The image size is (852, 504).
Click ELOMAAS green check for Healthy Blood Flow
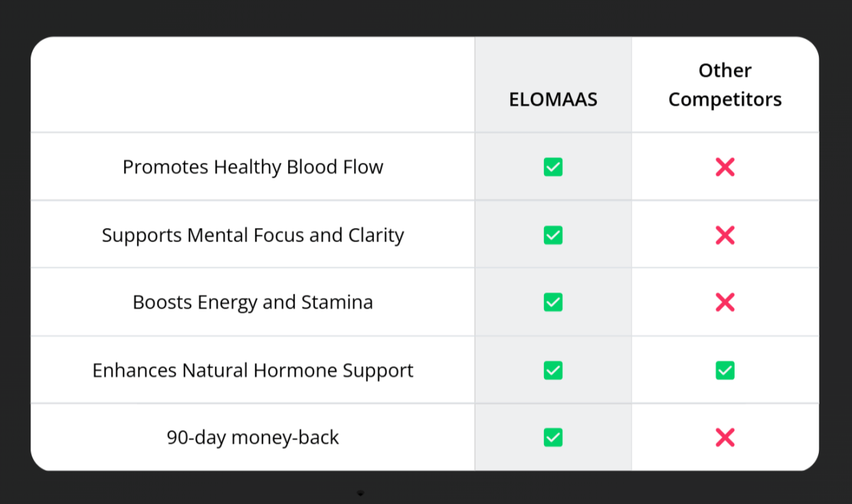click(x=553, y=167)
